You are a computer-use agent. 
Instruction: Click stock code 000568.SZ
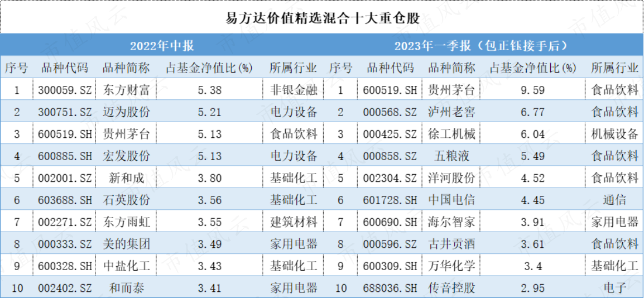pos(390,112)
